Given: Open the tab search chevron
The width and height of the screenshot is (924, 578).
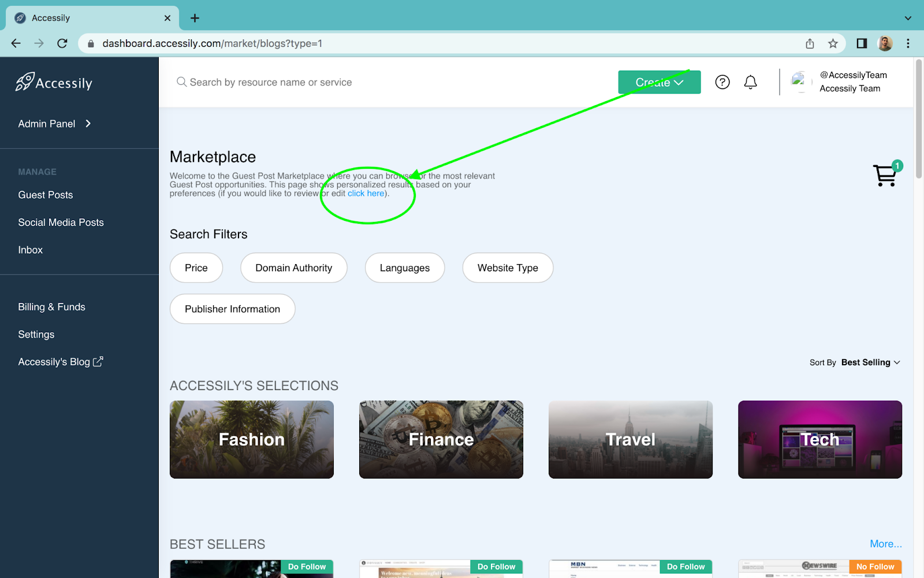Looking at the screenshot, I should pyautogui.click(x=908, y=18).
